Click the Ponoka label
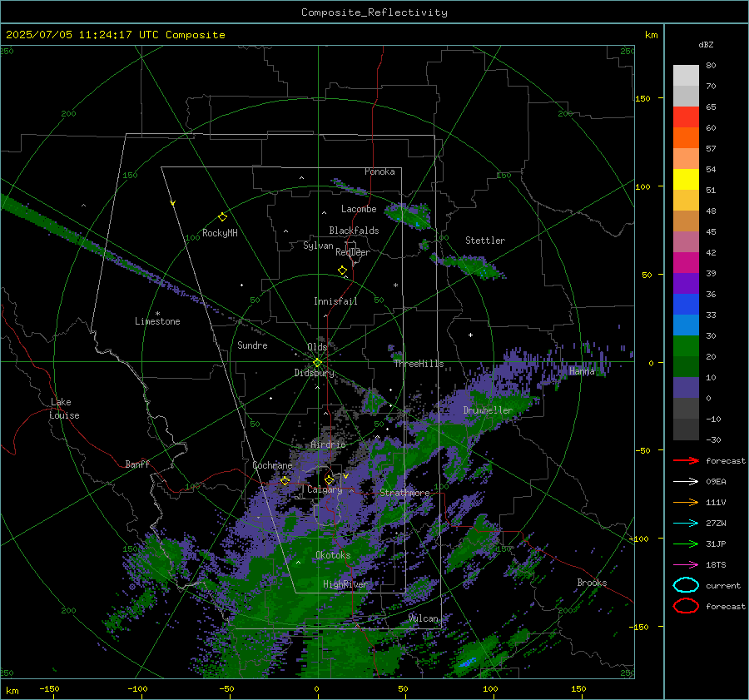The height and width of the screenshot is (700, 749). tap(379, 171)
